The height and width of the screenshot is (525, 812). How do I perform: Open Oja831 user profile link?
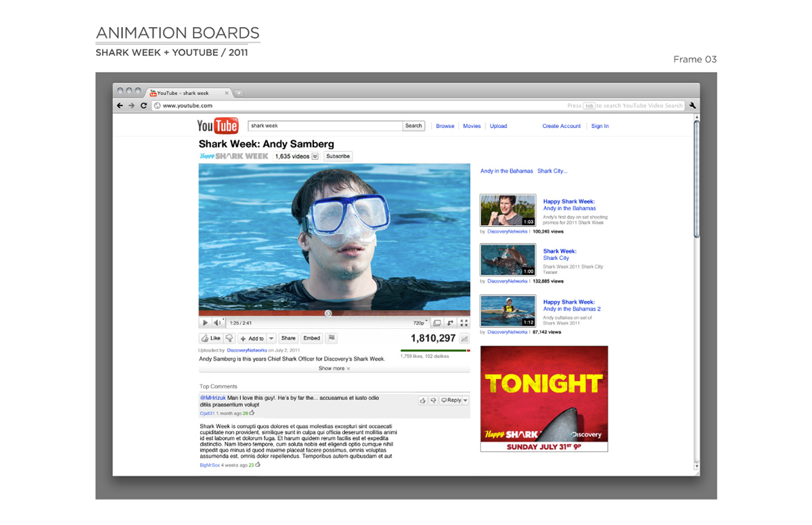point(207,413)
